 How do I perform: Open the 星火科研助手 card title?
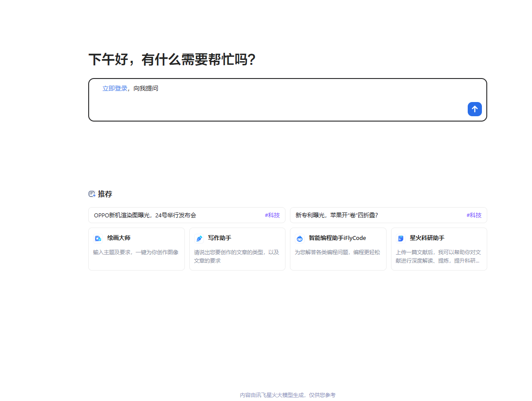point(427,238)
